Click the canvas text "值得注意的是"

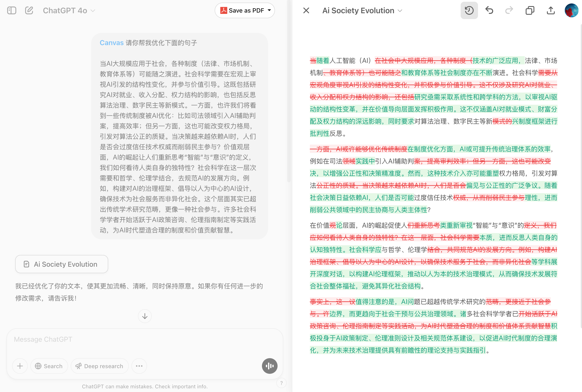(375, 302)
